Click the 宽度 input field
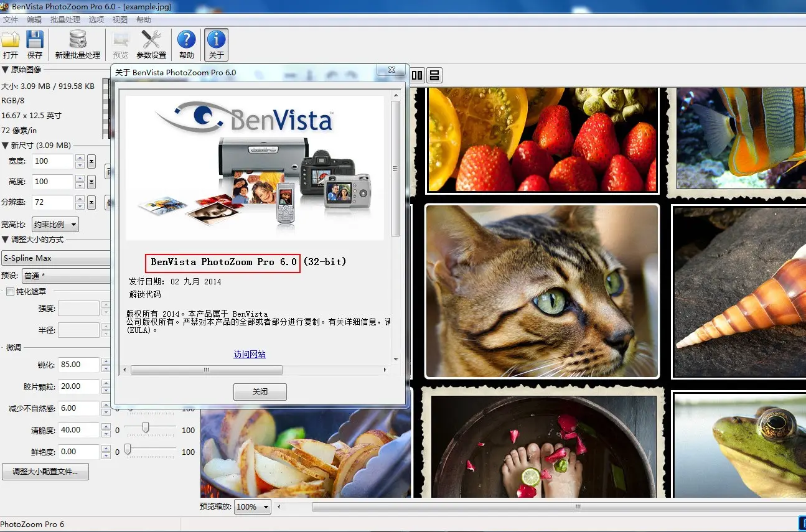806x532 pixels. click(x=53, y=161)
